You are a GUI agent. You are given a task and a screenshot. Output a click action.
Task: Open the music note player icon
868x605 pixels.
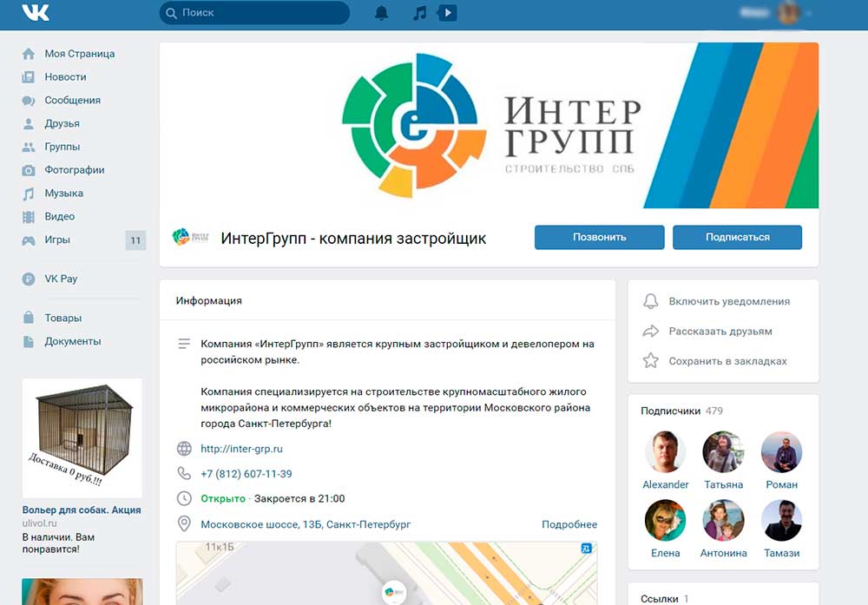(419, 13)
